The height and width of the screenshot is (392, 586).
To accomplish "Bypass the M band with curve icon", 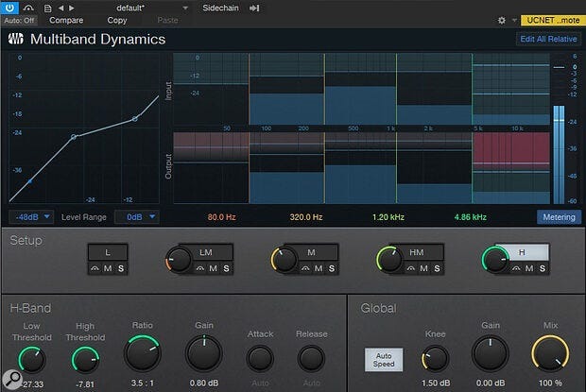I will click(x=303, y=269).
